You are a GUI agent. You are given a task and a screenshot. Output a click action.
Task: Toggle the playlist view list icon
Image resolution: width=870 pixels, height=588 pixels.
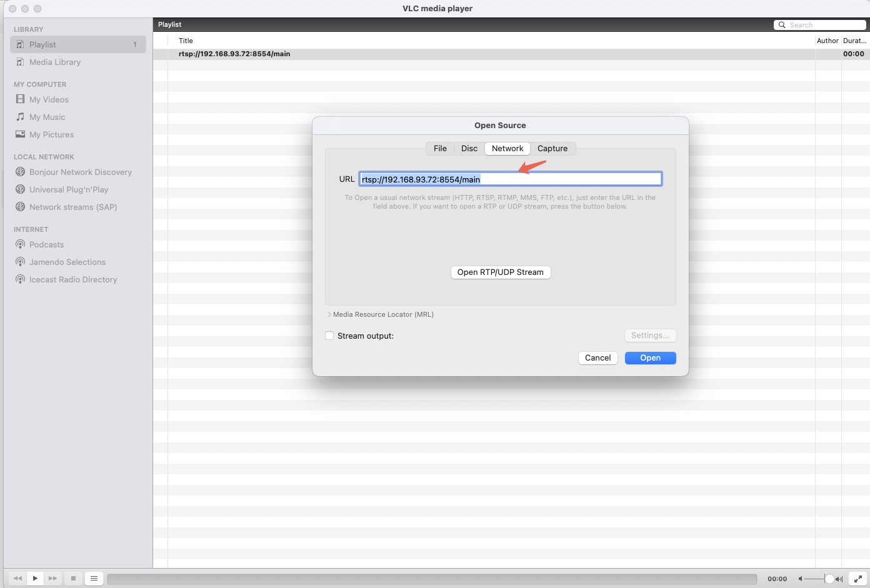94,579
